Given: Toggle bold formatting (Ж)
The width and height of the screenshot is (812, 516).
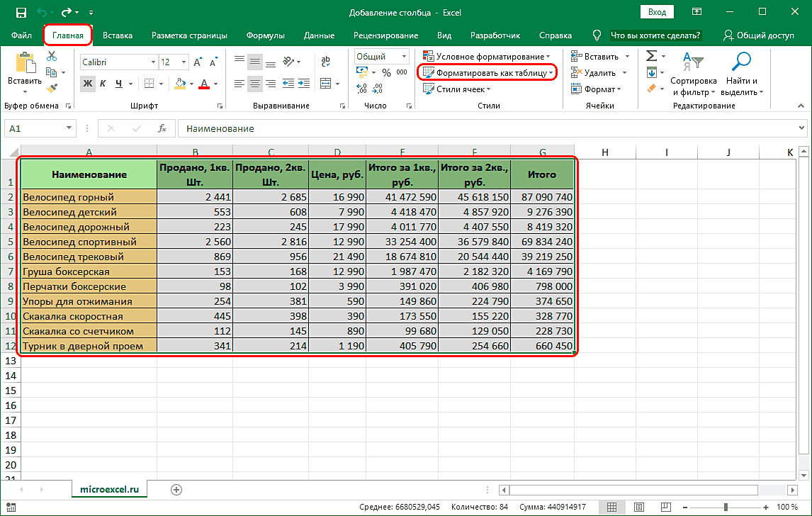Looking at the screenshot, I should 88,84.
